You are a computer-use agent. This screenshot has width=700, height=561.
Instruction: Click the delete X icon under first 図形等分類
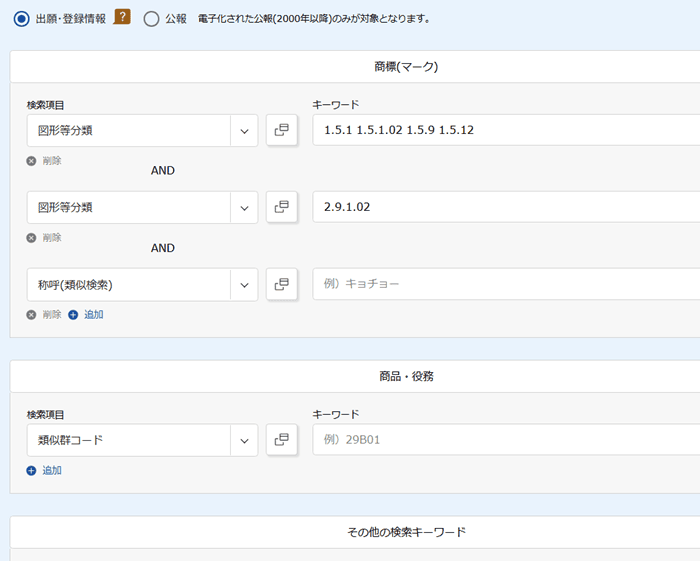tap(31, 161)
